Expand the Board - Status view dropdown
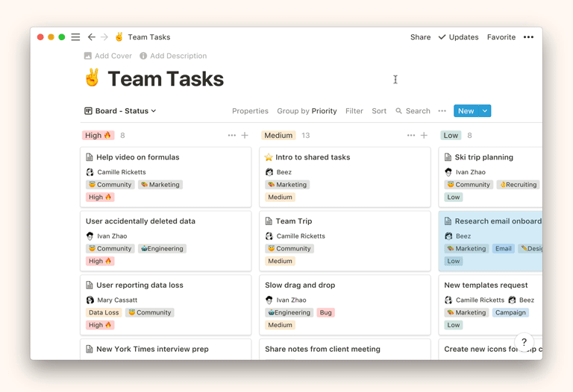 (120, 111)
